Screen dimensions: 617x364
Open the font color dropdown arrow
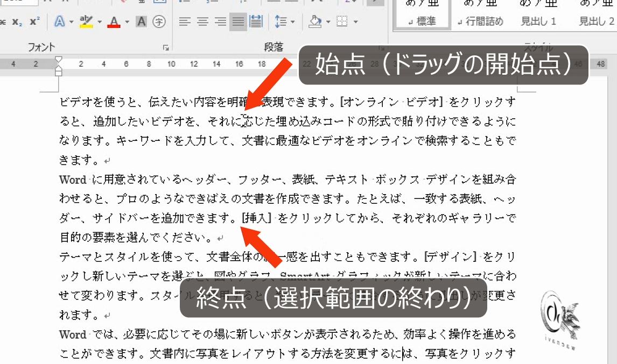[127, 22]
